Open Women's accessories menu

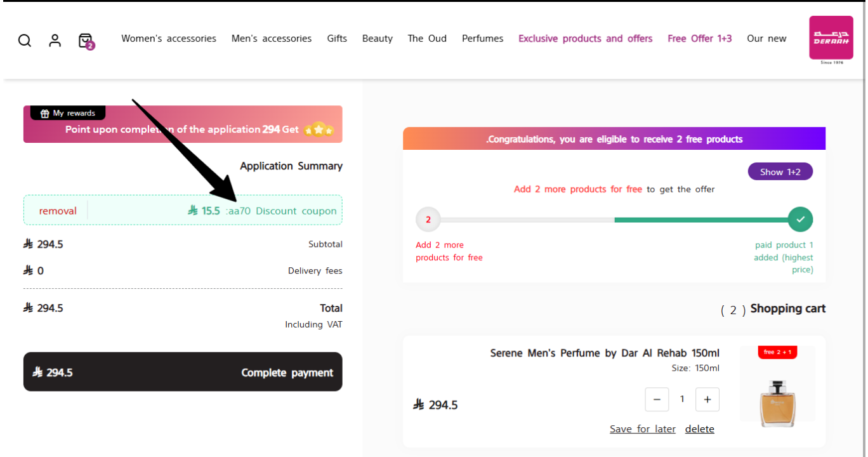click(169, 39)
